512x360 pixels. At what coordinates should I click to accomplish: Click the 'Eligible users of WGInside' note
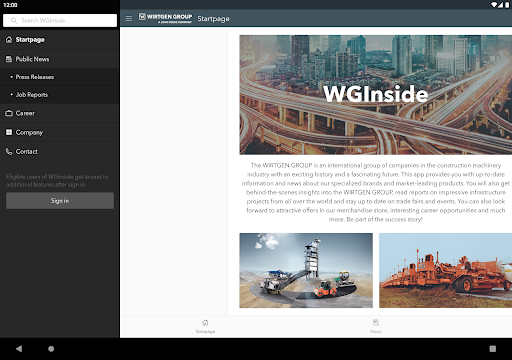coord(57,180)
